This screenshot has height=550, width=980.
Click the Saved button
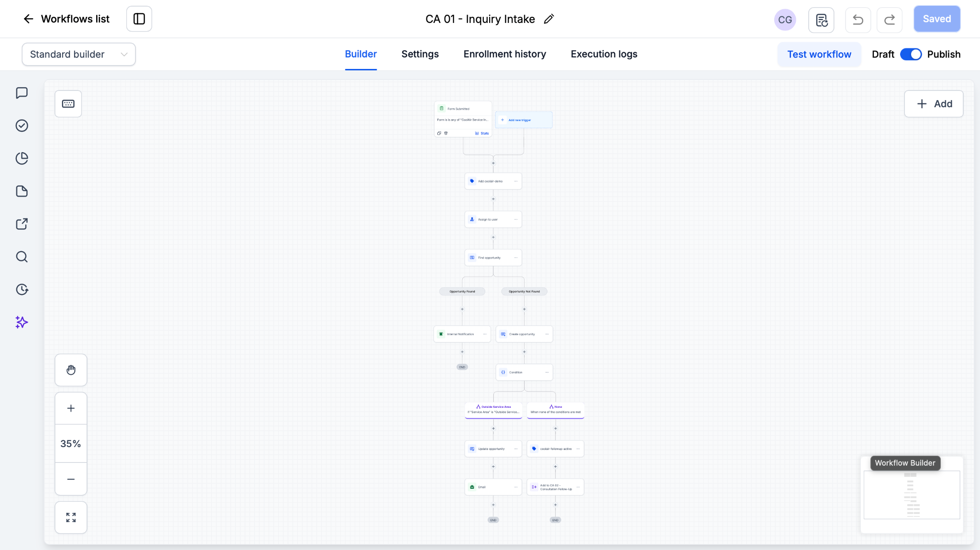coord(937,19)
